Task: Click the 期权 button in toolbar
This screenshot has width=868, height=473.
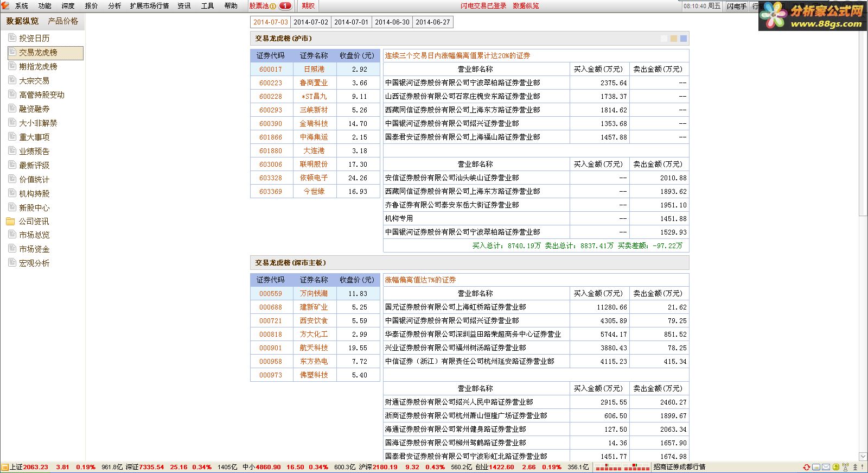Action: (x=308, y=6)
